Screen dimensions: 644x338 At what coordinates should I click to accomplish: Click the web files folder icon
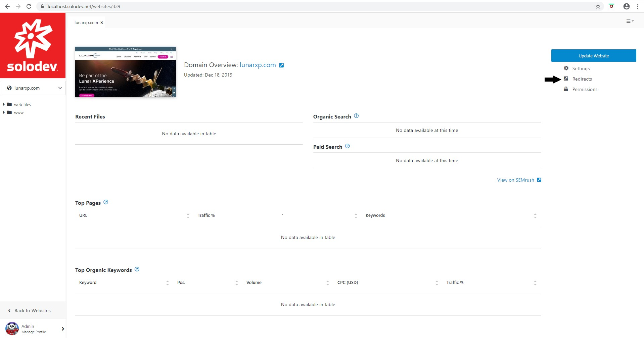(x=9, y=104)
